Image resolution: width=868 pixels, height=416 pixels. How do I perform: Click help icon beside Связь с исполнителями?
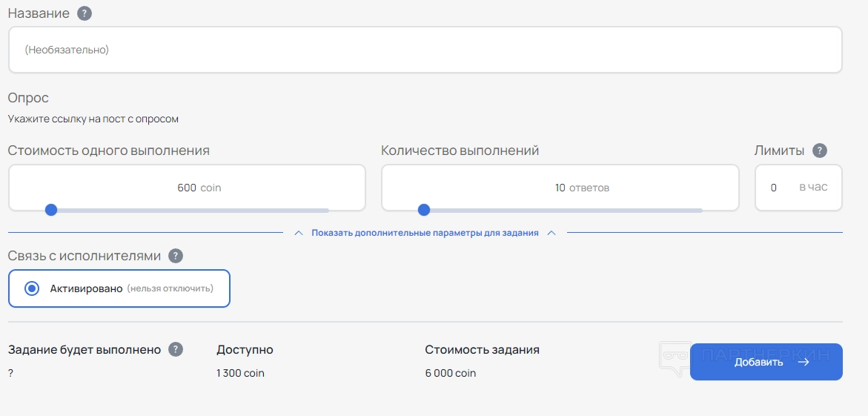click(176, 256)
